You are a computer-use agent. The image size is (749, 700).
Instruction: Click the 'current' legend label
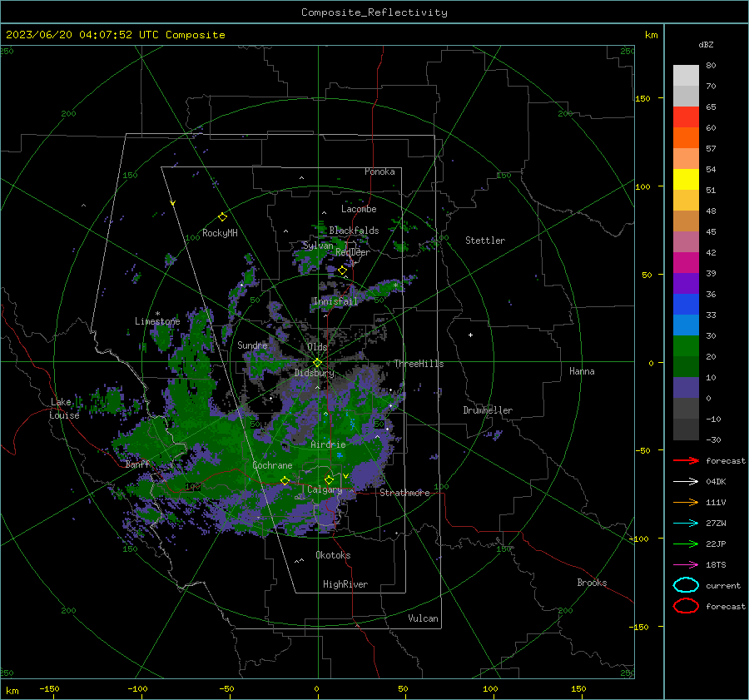point(723,586)
